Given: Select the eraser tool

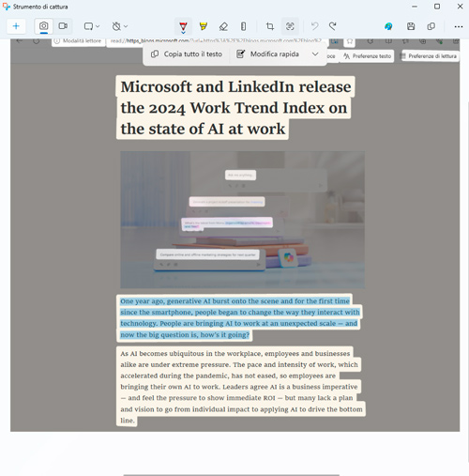Looking at the screenshot, I should (223, 26).
